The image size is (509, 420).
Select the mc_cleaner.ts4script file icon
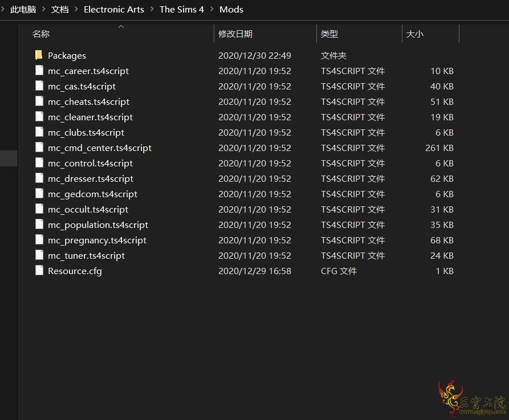click(x=39, y=117)
